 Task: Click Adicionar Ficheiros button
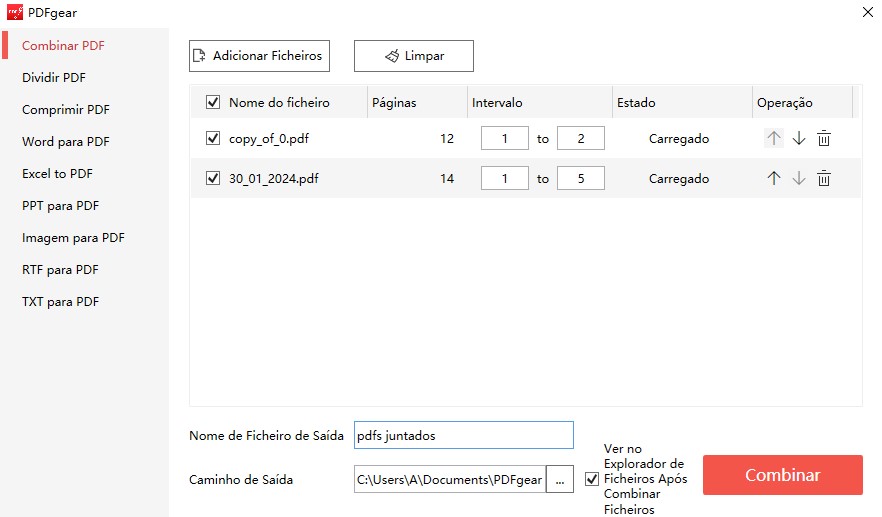pos(259,56)
